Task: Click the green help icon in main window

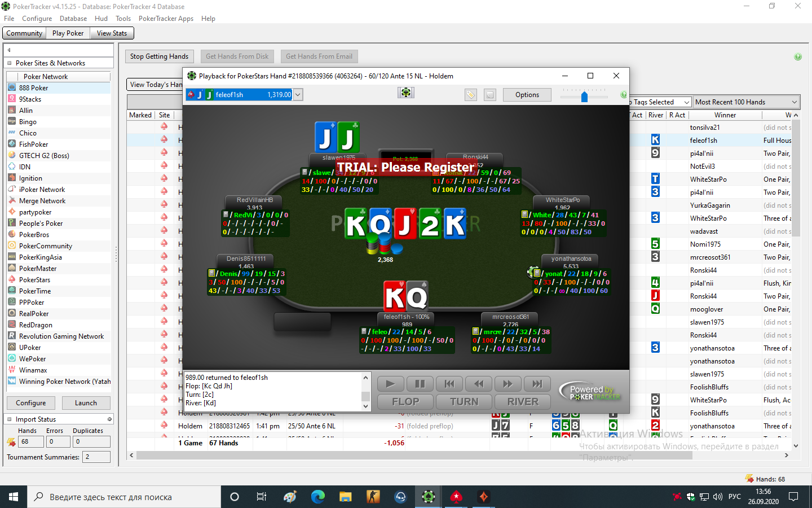Action: (x=798, y=56)
